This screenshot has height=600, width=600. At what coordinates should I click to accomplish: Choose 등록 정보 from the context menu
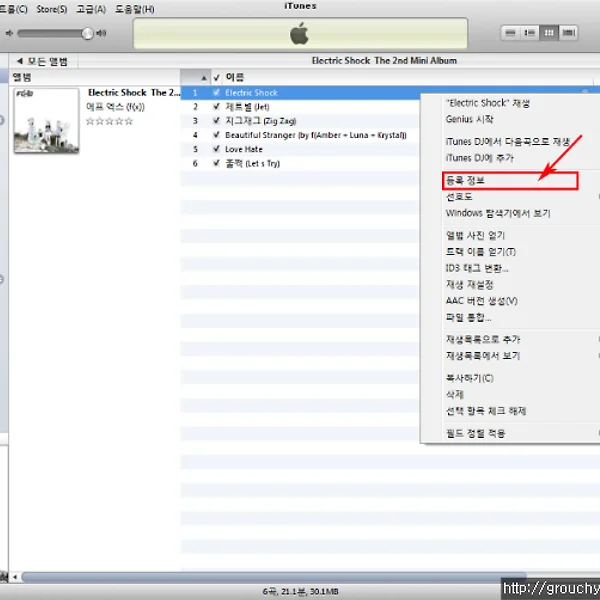510,181
